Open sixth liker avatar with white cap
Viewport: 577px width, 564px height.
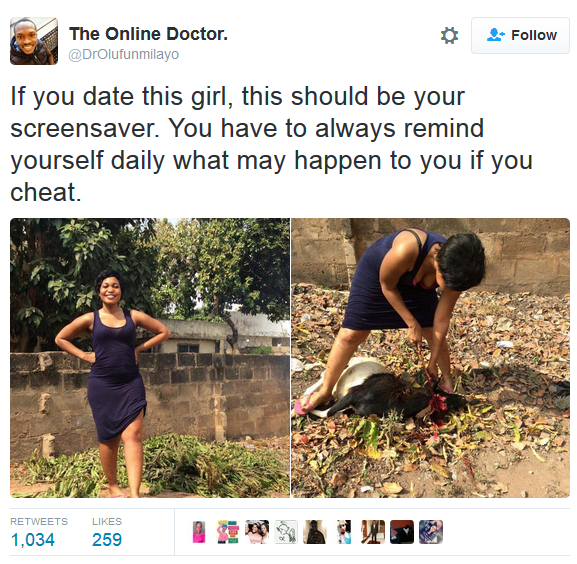pyautogui.click(x=344, y=532)
